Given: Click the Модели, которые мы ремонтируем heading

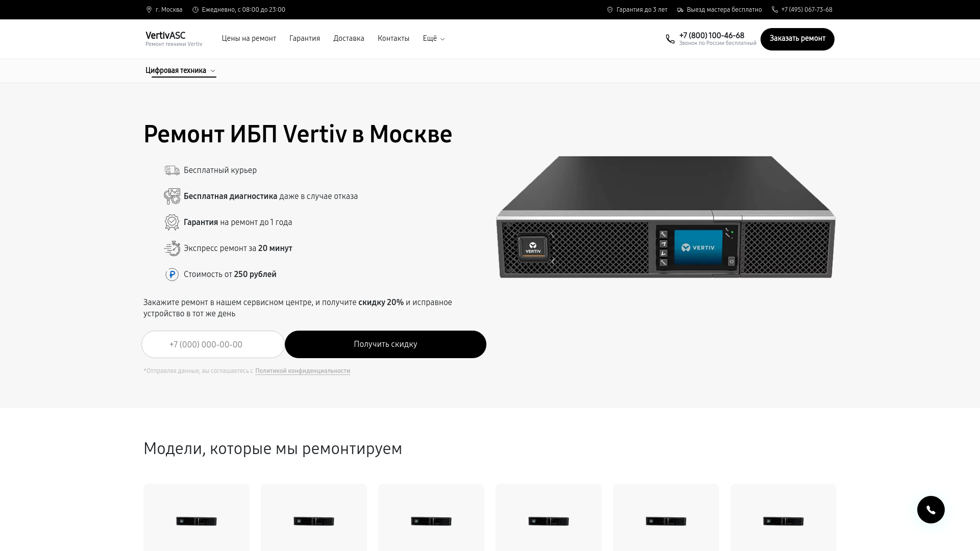Looking at the screenshot, I should pos(273,448).
